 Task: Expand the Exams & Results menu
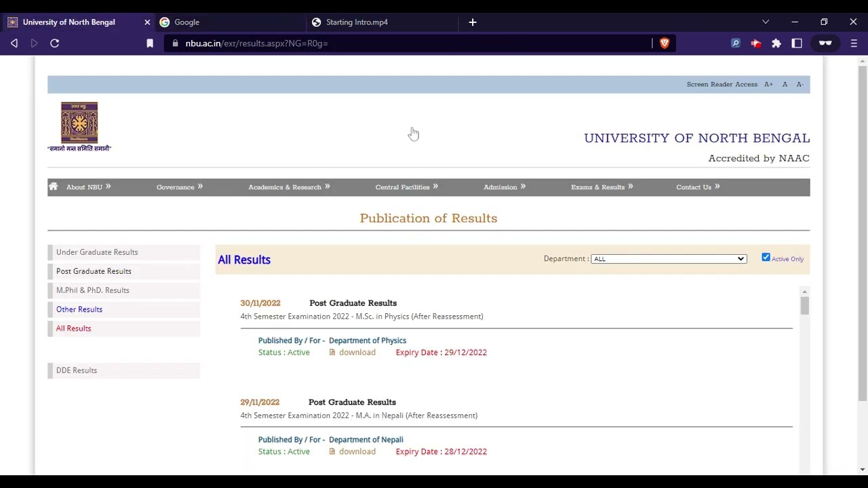(602, 187)
